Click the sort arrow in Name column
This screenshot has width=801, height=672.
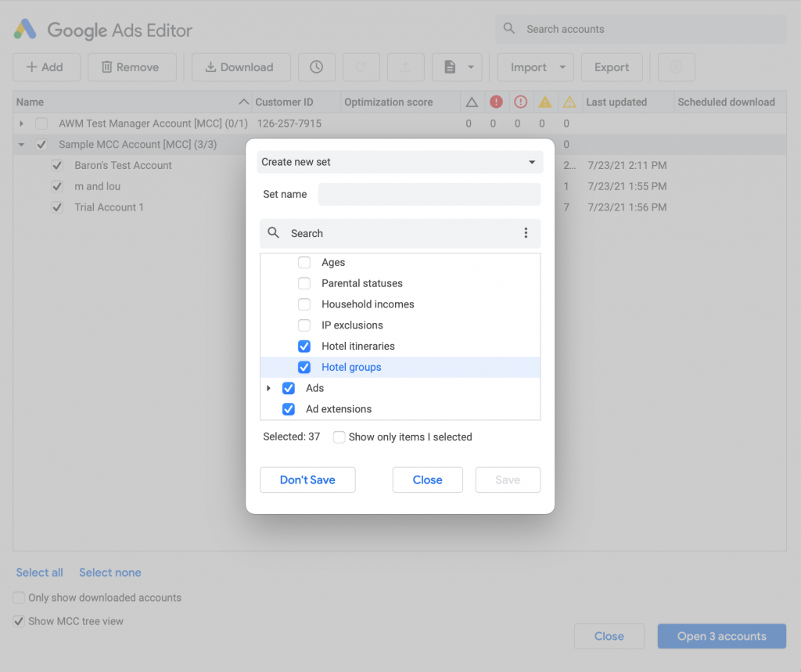tap(244, 102)
